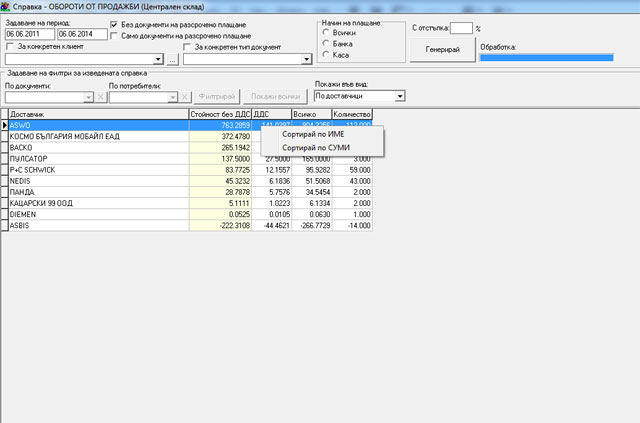Image resolution: width=640 pixels, height=423 pixels.
Task: Click the 'ДДС' column header
Action: coord(271,114)
